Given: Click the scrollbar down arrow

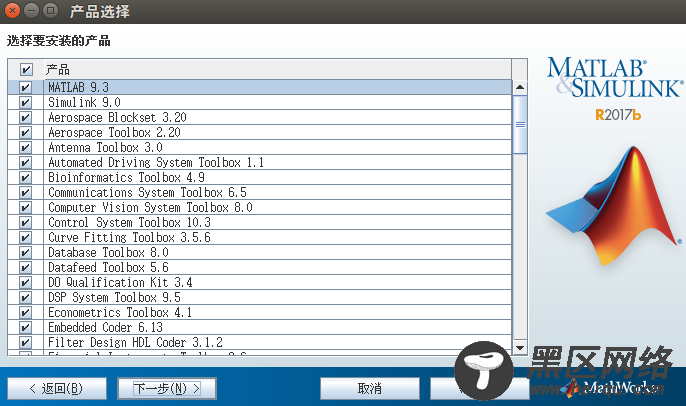Looking at the screenshot, I should pyautogui.click(x=520, y=348).
